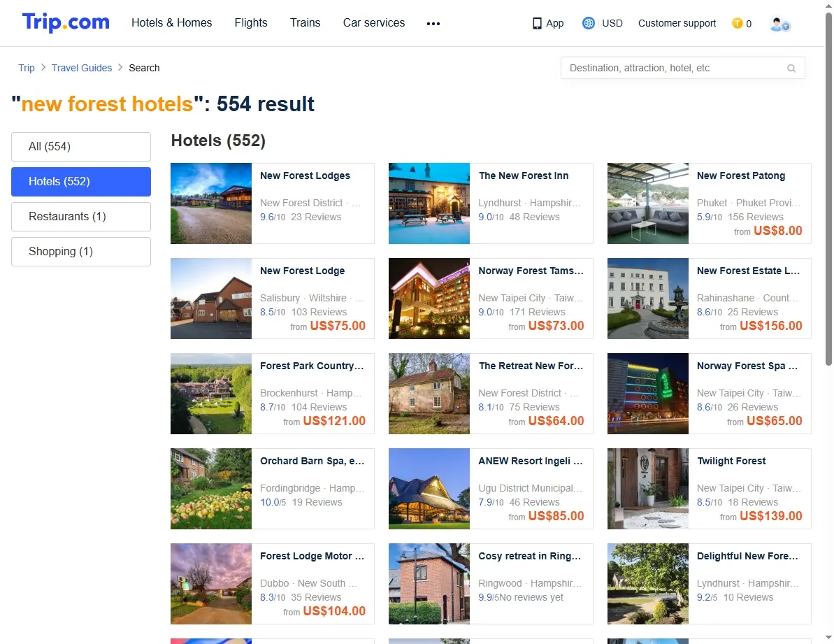Viewport: 834px width, 644px height.
Task: Click The New Forest Inn title
Action: tap(524, 176)
